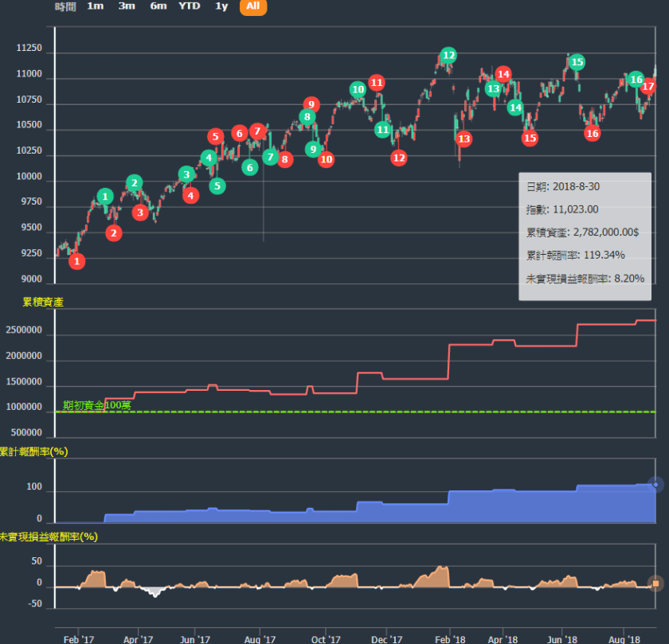Viewport: 669px width, 644px height.
Task: Click the 2018-8-30 data tooltip box
Action: [x=585, y=236]
